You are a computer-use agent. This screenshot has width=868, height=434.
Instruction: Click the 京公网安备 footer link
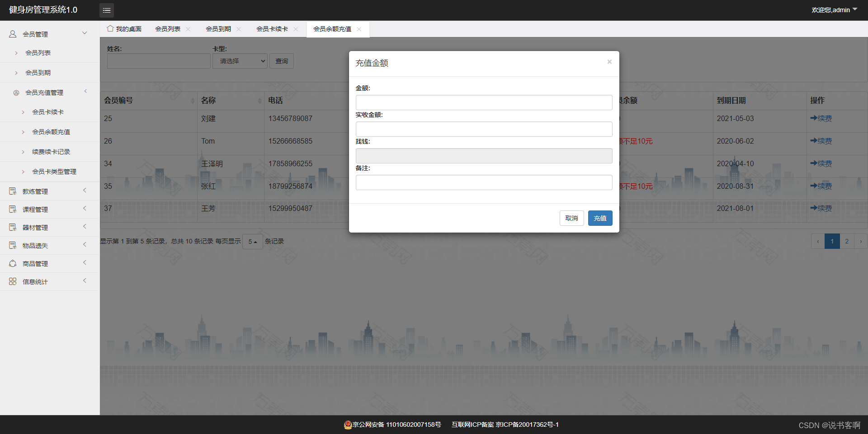point(392,425)
